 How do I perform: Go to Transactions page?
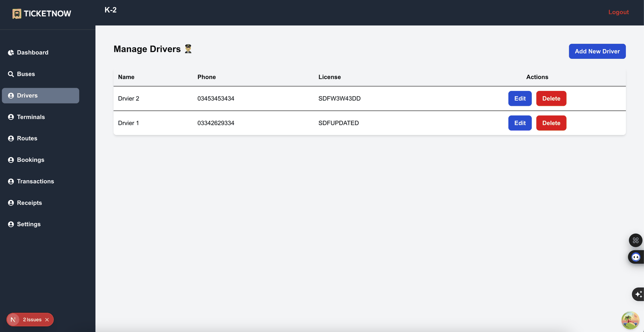(x=41, y=181)
